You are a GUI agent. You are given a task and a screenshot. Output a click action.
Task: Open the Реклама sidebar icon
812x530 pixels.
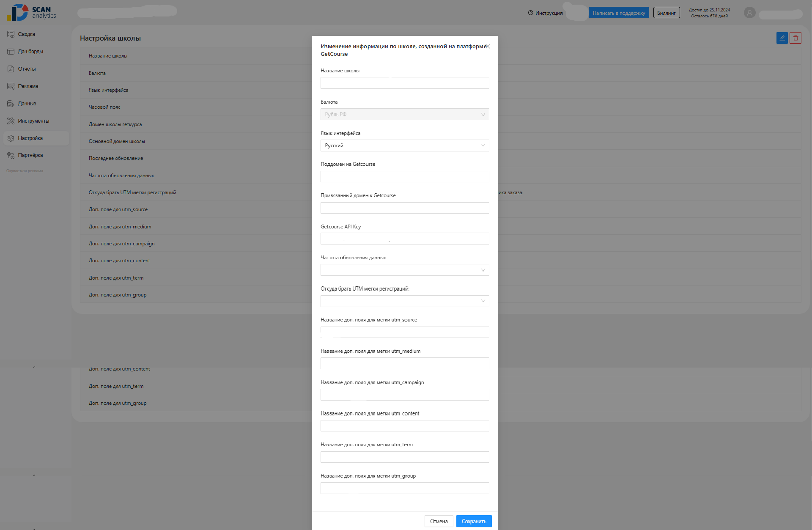(x=11, y=86)
